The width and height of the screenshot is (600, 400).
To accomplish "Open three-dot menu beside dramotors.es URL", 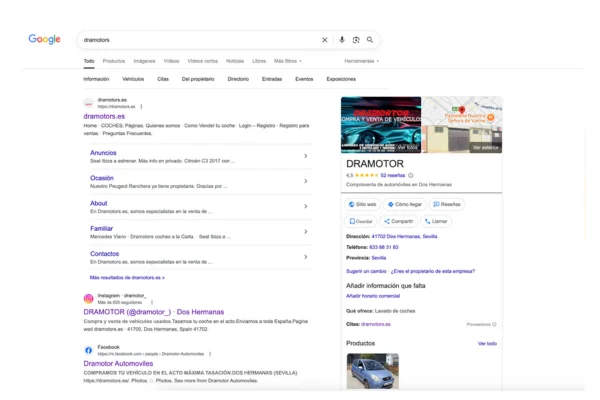I will (141, 107).
